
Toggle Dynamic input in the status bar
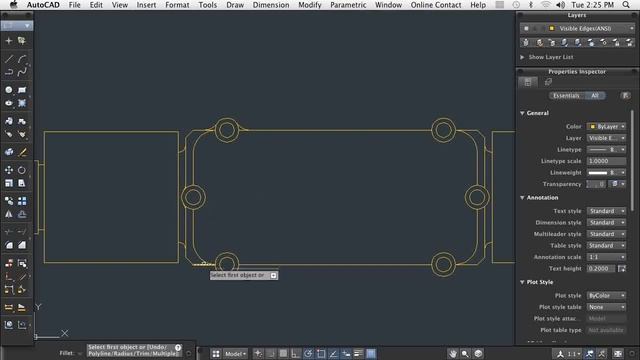pyautogui.click(x=346, y=353)
